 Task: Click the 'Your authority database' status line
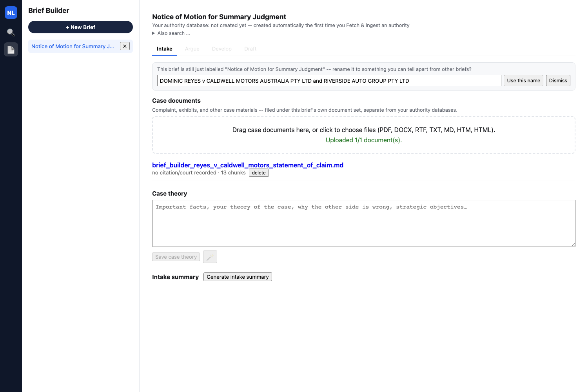pyautogui.click(x=281, y=25)
